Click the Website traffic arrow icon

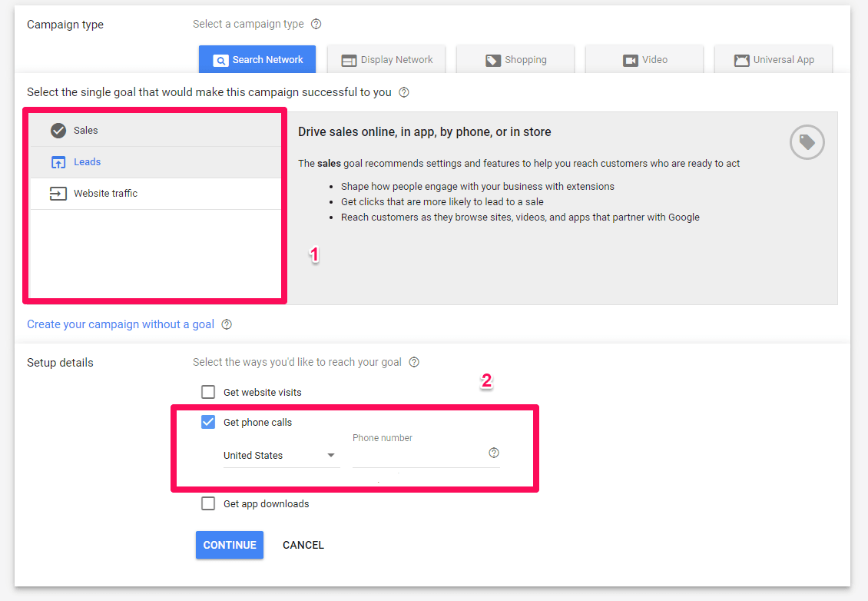click(58, 194)
